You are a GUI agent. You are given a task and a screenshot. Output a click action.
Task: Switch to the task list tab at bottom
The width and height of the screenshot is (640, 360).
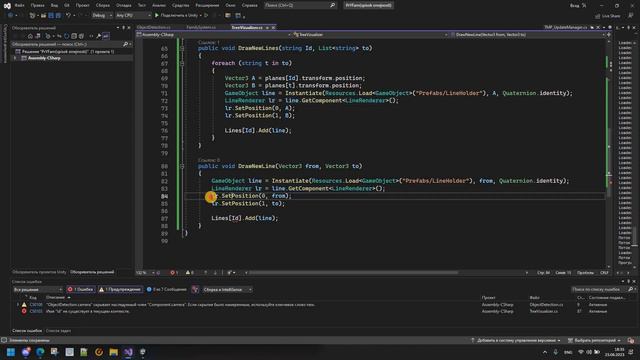click(58, 331)
